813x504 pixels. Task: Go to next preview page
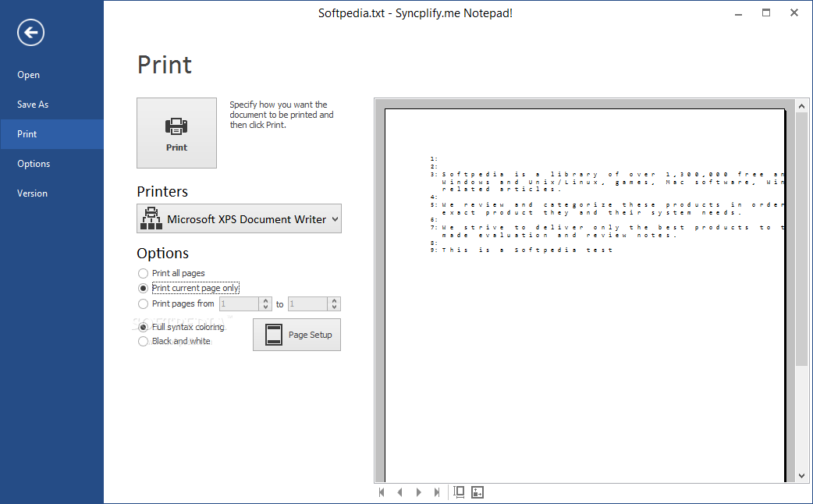418,492
